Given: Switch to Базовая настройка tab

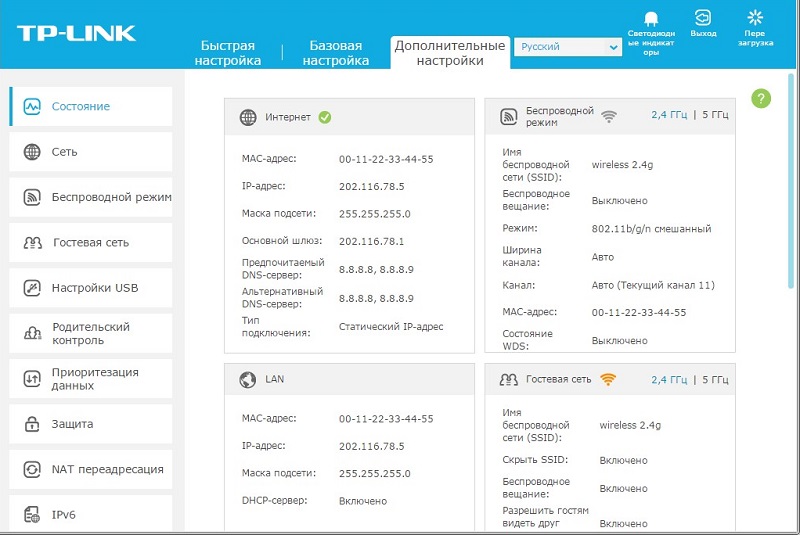Looking at the screenshot, I should [x=336, y=53].
